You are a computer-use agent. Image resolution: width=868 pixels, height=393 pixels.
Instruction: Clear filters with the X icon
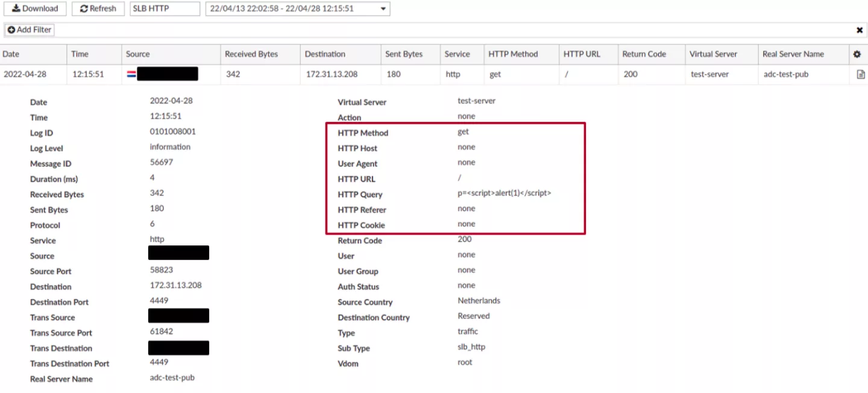pyautogui.click(x=860, y=30)
